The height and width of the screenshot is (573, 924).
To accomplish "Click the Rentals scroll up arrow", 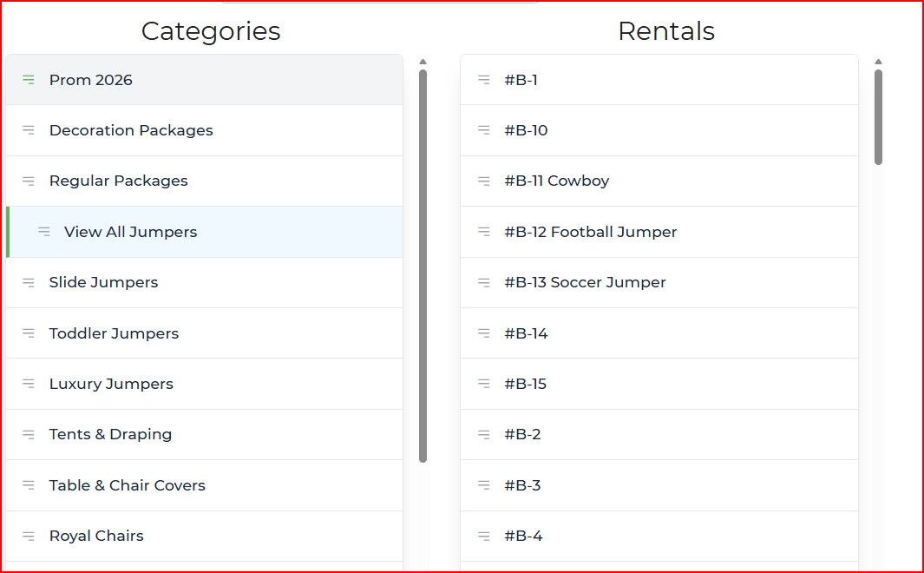I will tap(878, 62).
